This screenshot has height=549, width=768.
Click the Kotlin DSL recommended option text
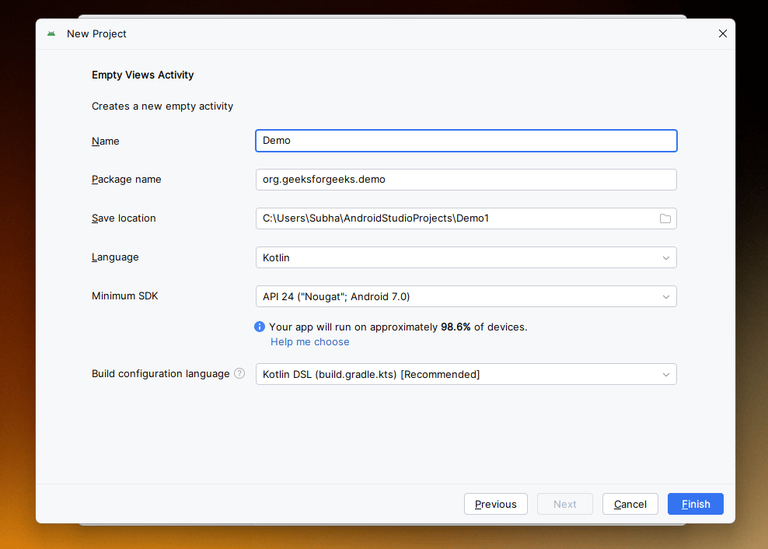371,375
